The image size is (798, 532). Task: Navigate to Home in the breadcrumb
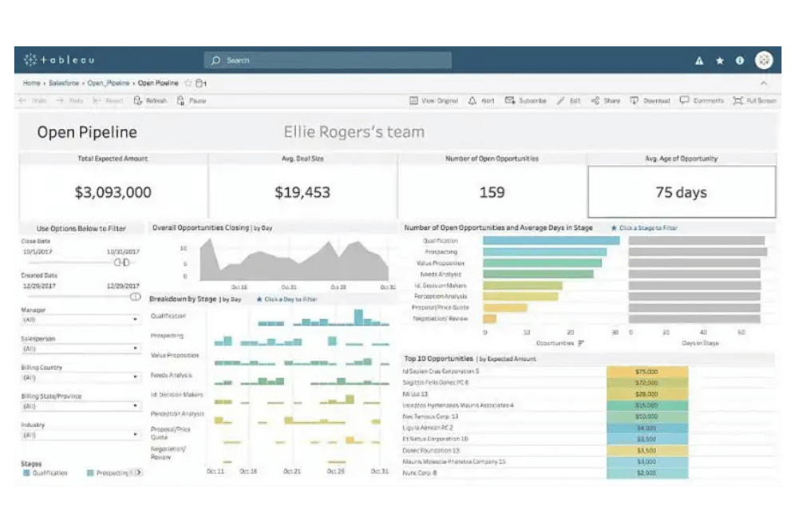(31, 83)
